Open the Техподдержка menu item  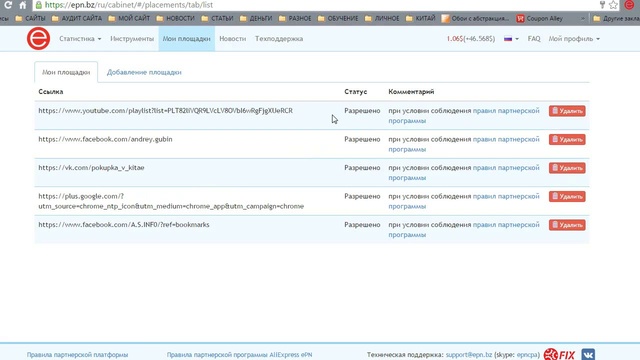pos(279,39)
